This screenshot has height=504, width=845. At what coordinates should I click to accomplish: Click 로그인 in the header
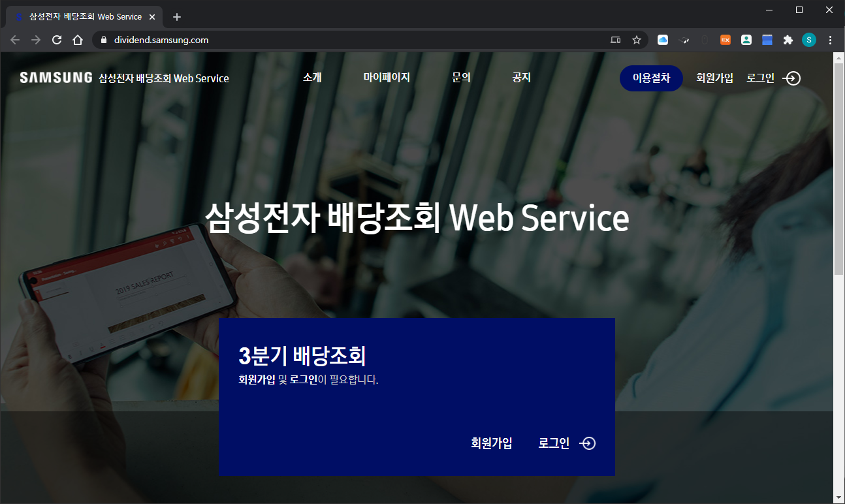(761, 78)
